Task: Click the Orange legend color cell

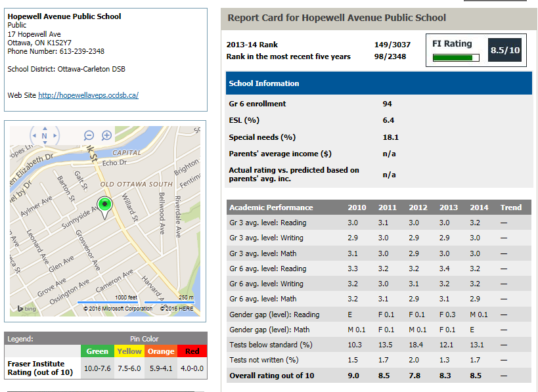Action: click(x=161, y=351)
